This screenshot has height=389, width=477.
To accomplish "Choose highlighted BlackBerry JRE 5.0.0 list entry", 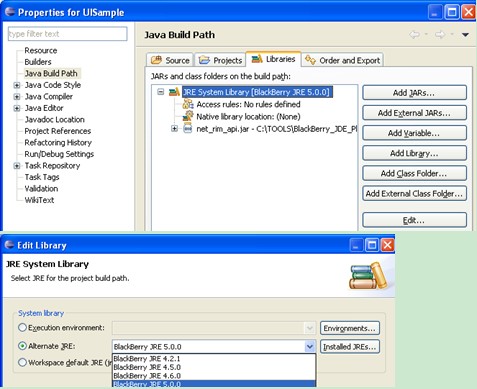I will [214, 384].
